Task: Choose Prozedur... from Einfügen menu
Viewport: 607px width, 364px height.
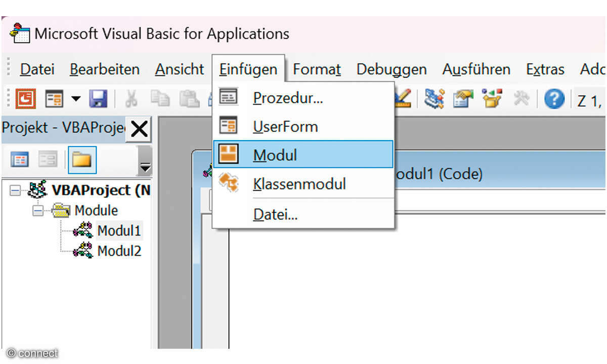Action: click(303, 98)
